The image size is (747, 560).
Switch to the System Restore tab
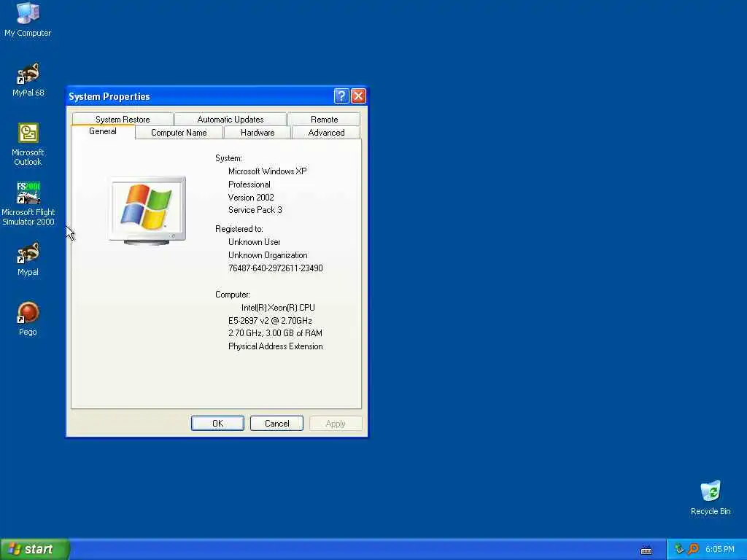pos(123,119)
